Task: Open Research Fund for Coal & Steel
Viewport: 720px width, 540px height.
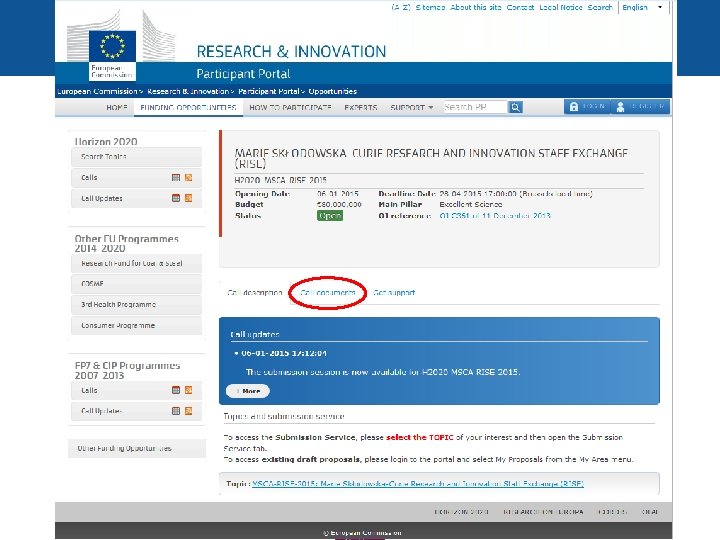Action: tap(136, 263)
